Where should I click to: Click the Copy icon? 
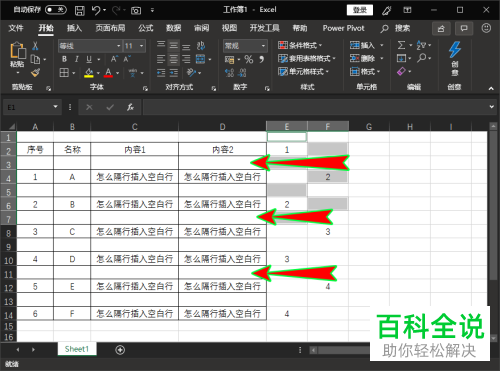[35, 59]
